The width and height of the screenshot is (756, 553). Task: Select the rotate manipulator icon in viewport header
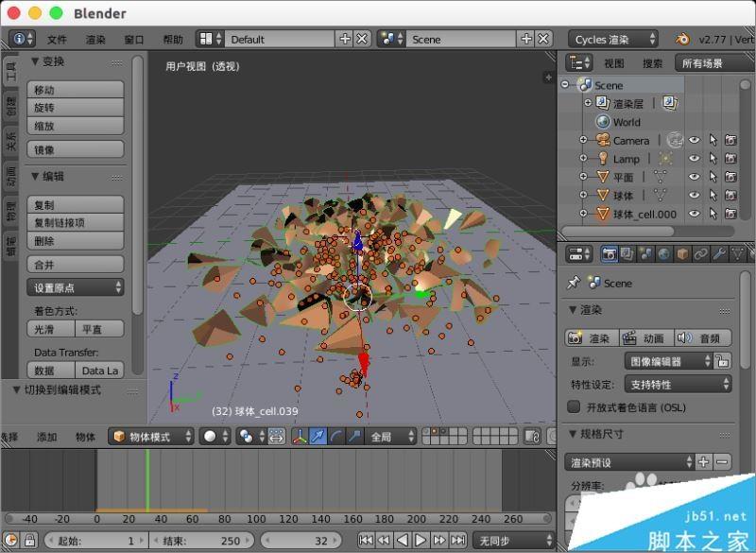(x=335, y=437)
